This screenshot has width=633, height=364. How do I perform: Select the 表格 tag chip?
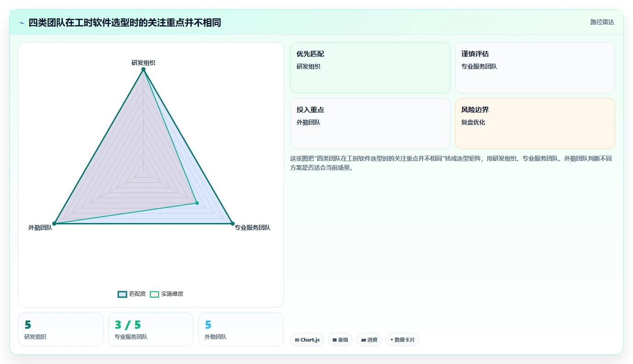click(x=340, y=340)
